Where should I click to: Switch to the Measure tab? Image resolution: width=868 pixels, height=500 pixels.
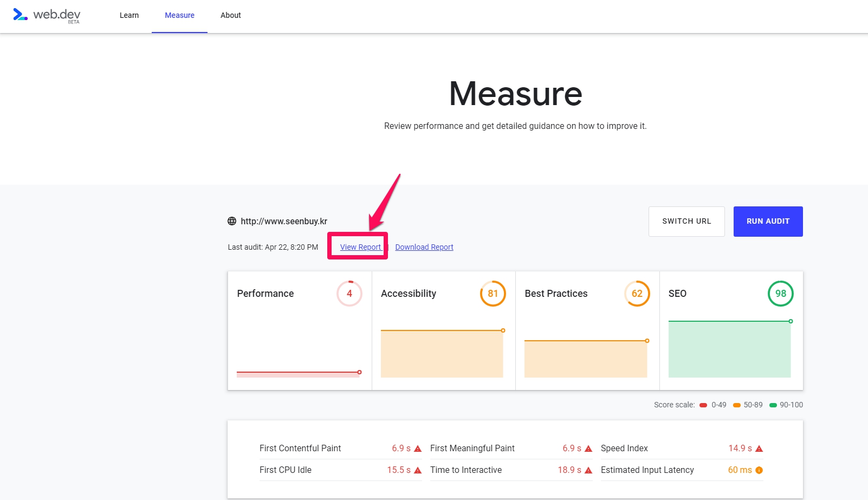point(179,15)
